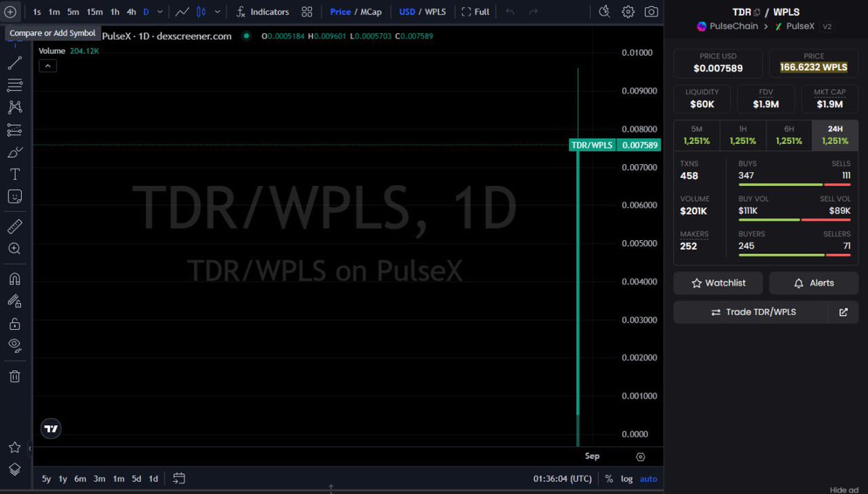Set the 6m date range
The image size is (868, 494).
click(80, 478)
